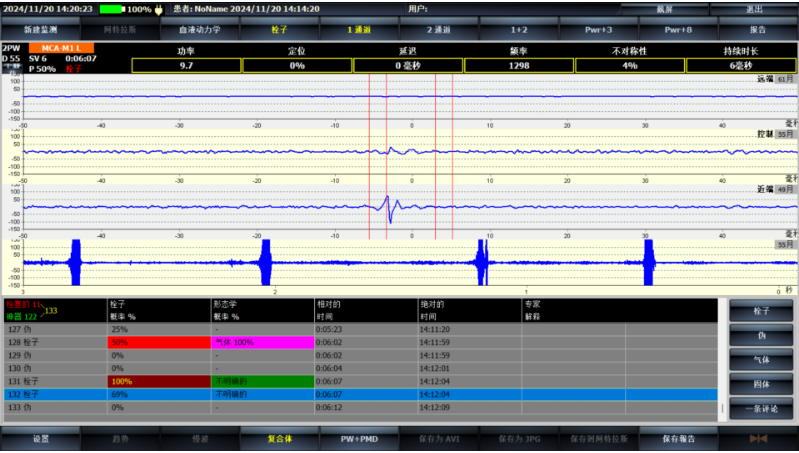Click the signal burst near the 1-second mark
This screenshot has width=799, height=453.
[x=483, y=262]
